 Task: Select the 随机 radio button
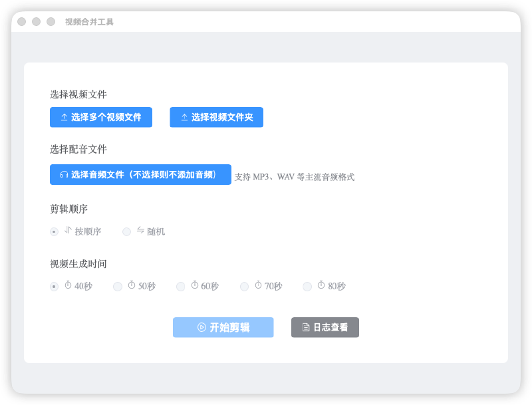[x=126, y=231]
